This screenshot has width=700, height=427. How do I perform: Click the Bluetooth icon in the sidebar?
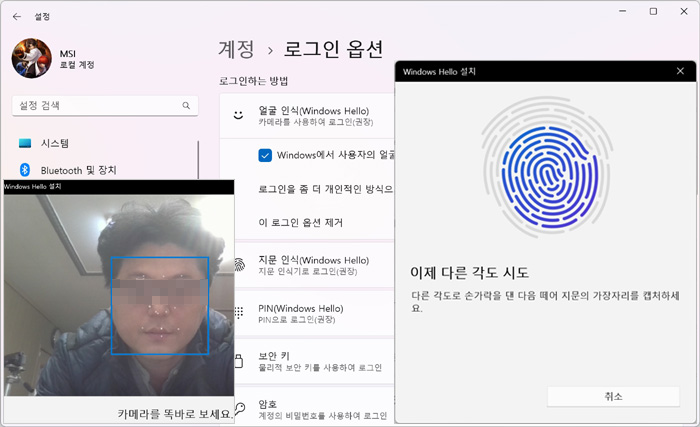[25, 170]
